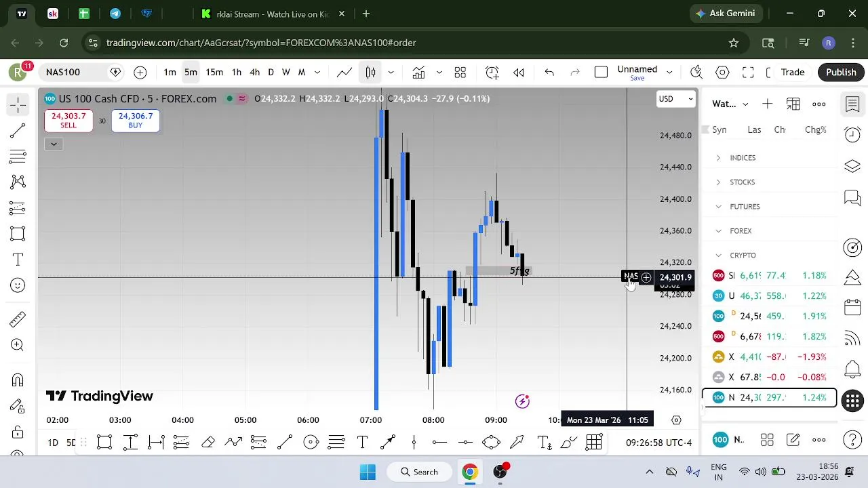868x488 pixels.
Task: Toggle stay in drawing mode
Action: pyautogui.click(x=18, y=406)
